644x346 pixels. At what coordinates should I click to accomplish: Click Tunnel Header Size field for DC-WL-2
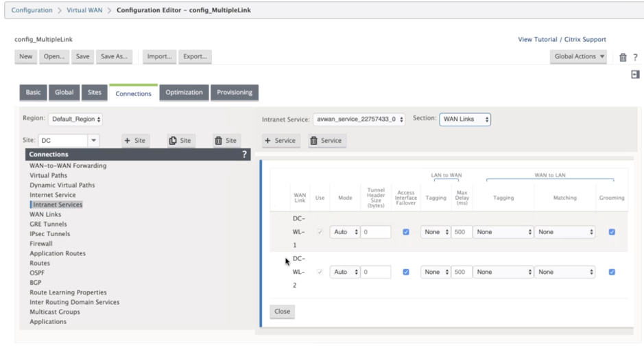[375, 272]
